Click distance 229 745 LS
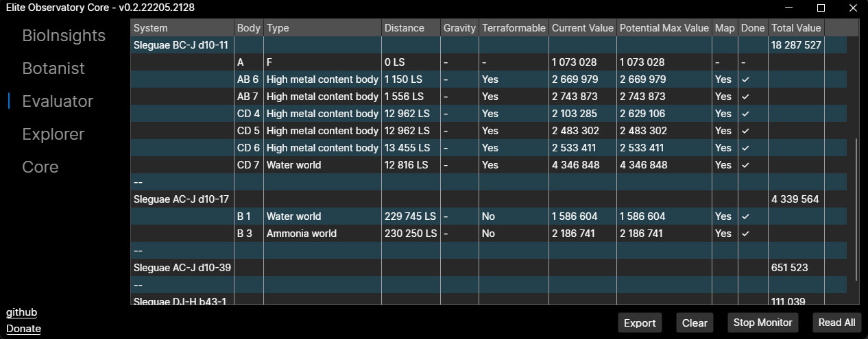868x339 pixels. 410,216
